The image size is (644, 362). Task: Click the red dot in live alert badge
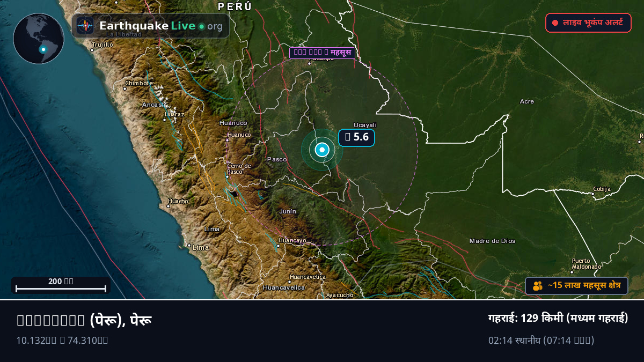coord(555,23)
